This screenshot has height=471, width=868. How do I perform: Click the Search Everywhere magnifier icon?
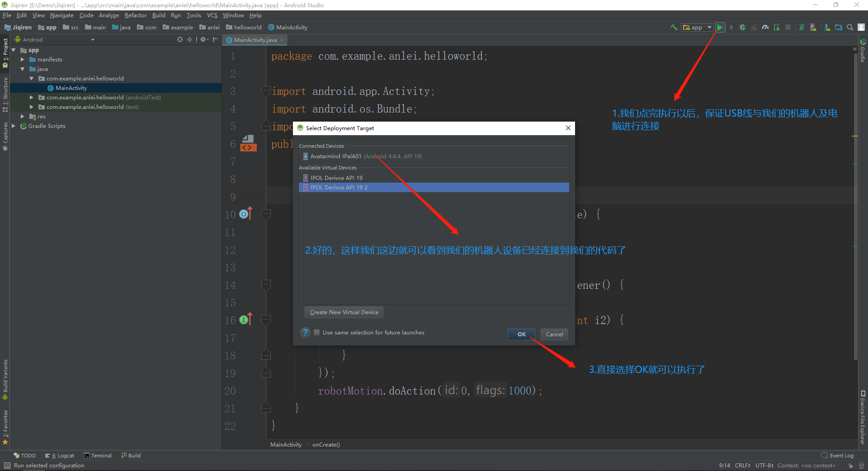point(850,28)
